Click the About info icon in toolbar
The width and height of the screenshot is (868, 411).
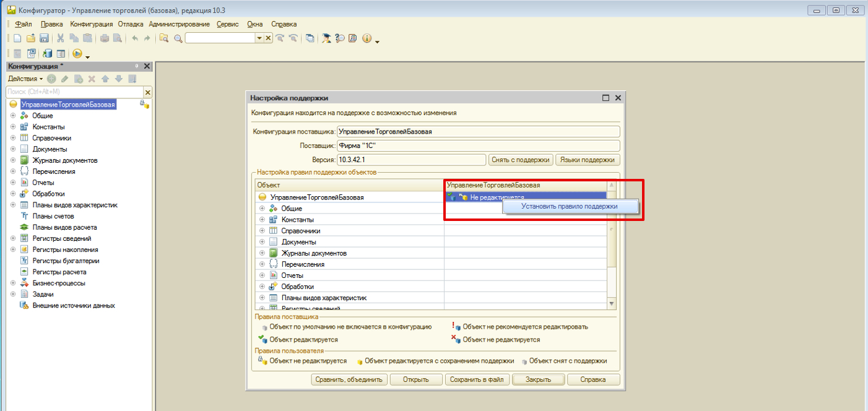(366, 38)
